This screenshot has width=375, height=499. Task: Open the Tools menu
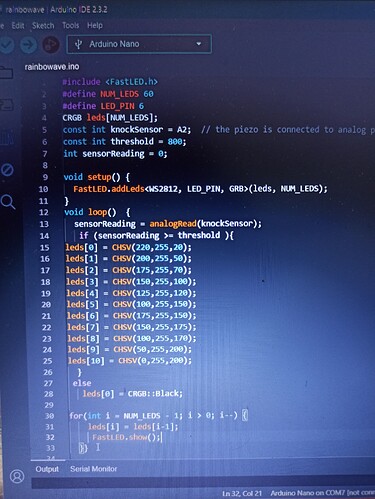coord(71,25)
